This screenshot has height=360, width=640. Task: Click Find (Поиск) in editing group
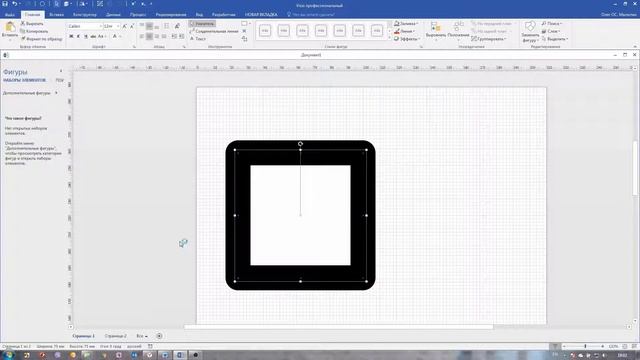pos(552,24)
